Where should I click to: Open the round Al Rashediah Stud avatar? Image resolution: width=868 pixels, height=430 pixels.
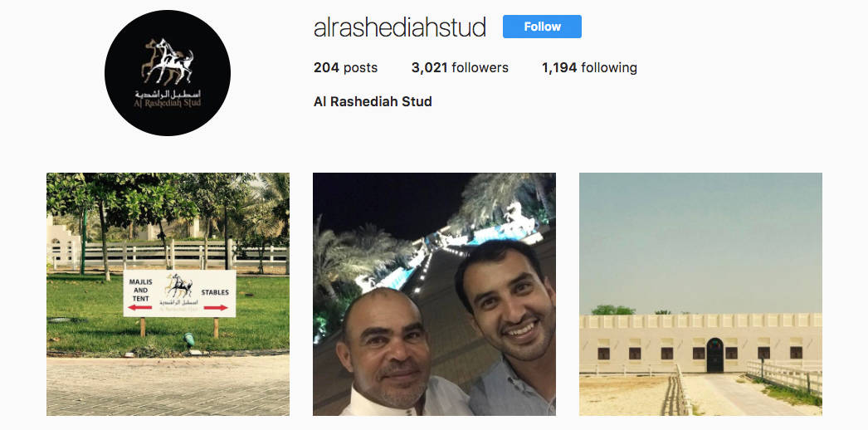point(168,72)
